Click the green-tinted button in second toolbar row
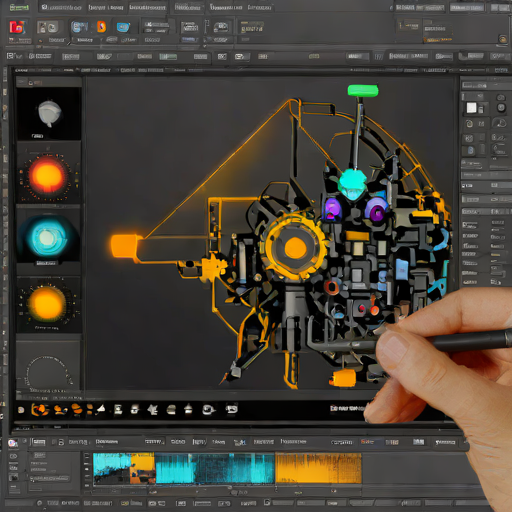Viewport: 512px width, 512px height. click(x=168, y=56)
